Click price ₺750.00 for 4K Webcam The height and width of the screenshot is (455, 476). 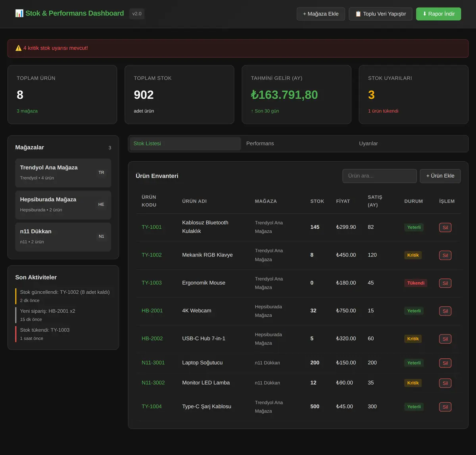coord(346,311)
